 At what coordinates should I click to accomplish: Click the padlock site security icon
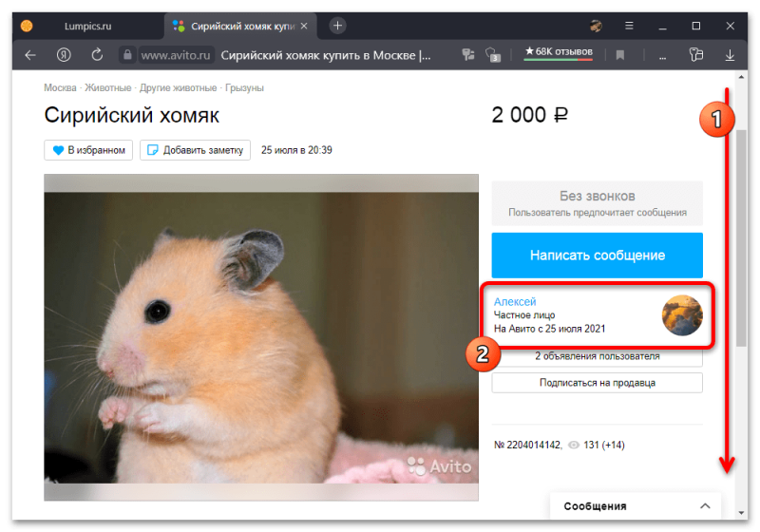[x=127, y=55]
